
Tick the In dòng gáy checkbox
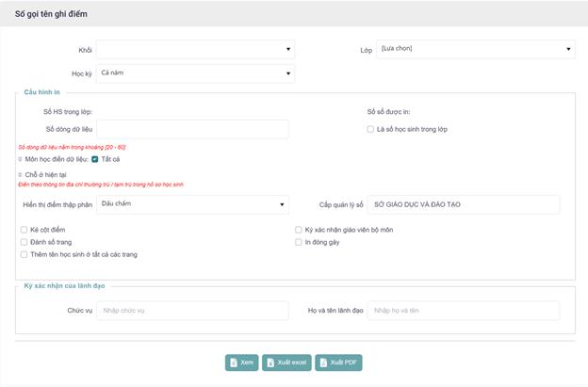(299, 242)
